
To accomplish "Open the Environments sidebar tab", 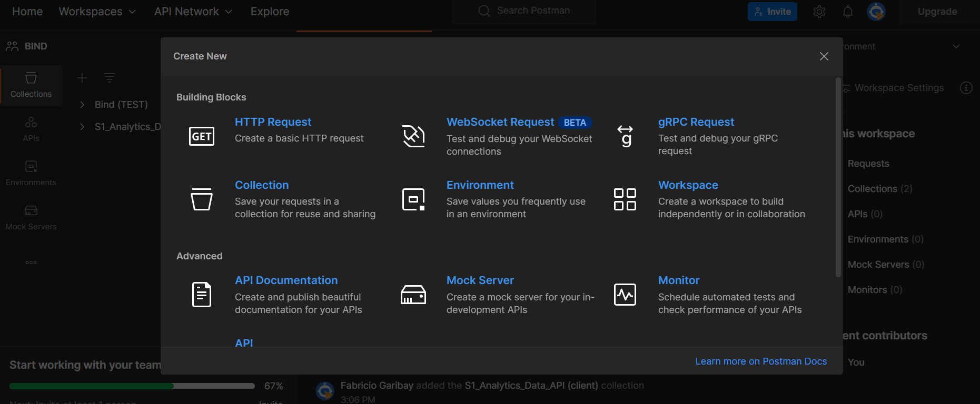I will point(31,174).
